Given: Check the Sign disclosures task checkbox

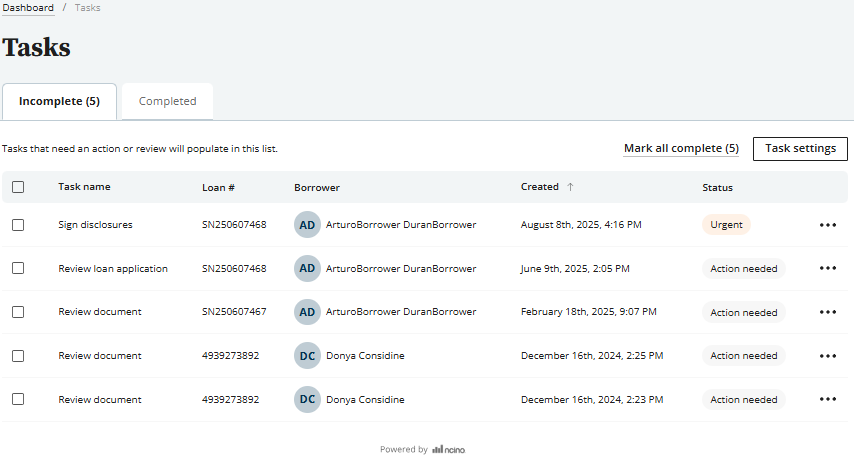Looking at the screenshot, I should [x=18, y=225].
